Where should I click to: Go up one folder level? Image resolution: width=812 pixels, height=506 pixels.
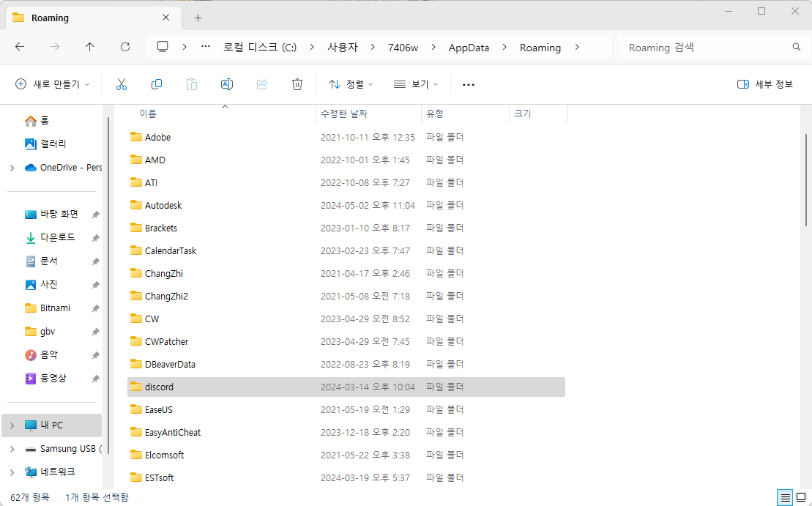[x=89, y=47]
